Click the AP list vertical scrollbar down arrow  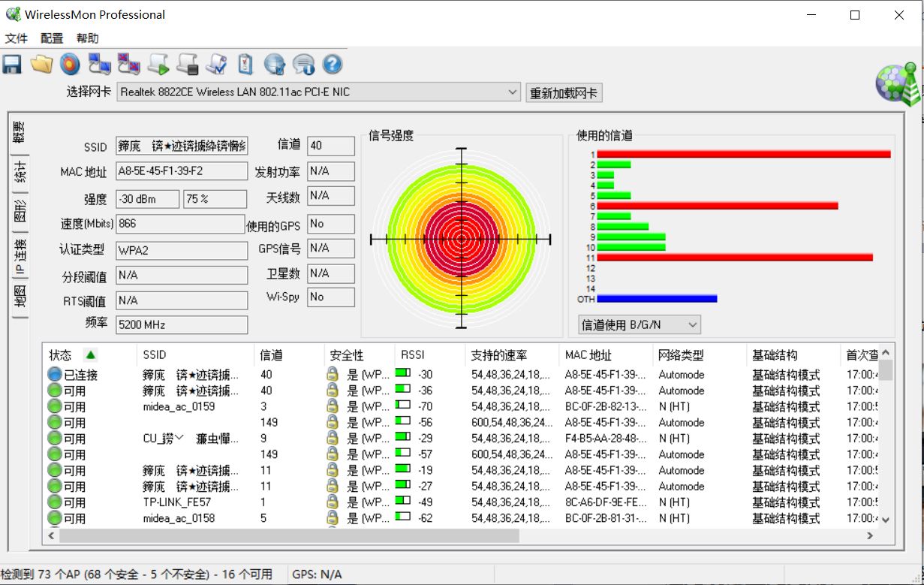[886, 520]
